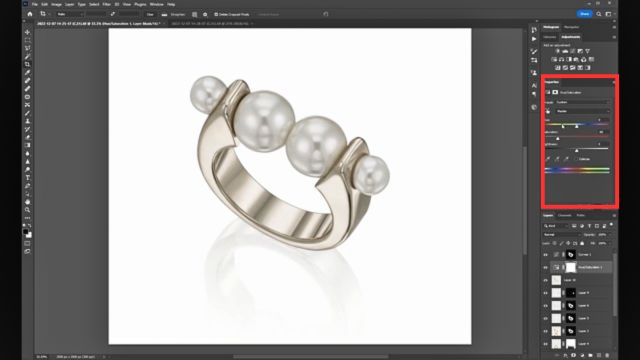
Task: Toggle Delete Cropped Pixels checkbox
Action: point(216,14)
